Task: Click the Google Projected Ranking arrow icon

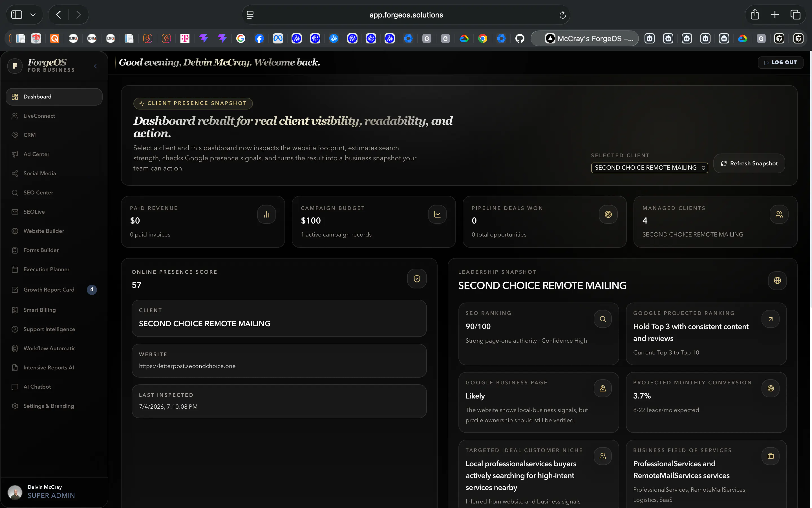Action: pos(770,319)
